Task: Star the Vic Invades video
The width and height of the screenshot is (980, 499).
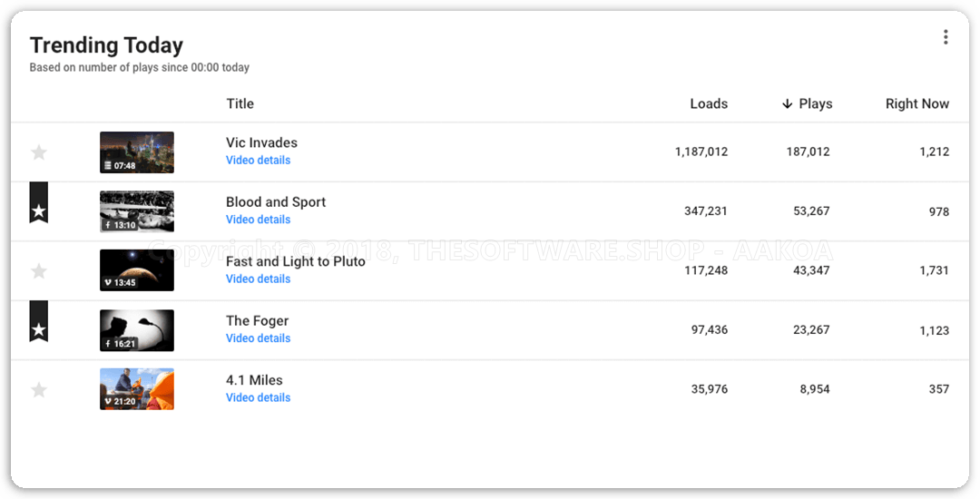Action: pos(39,152)
